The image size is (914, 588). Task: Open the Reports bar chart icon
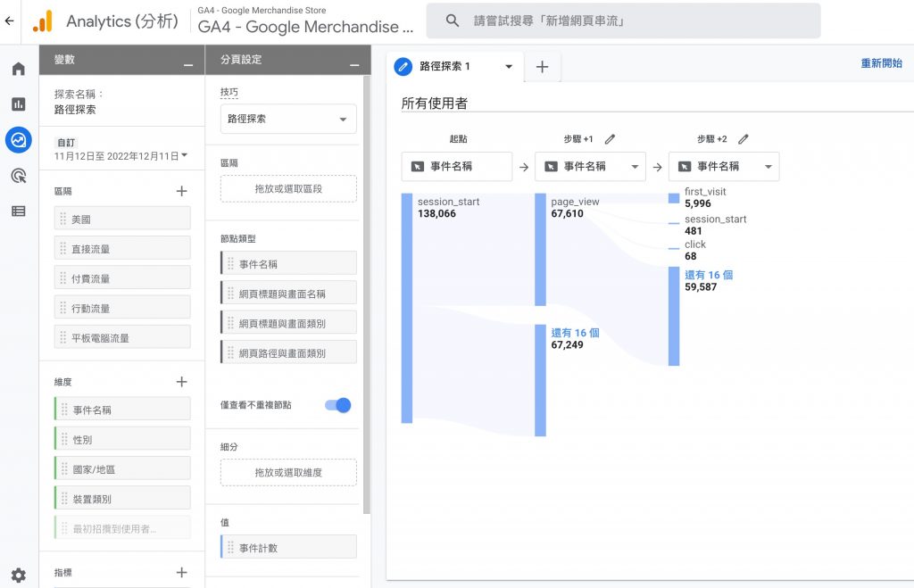(x=18, y=104)
